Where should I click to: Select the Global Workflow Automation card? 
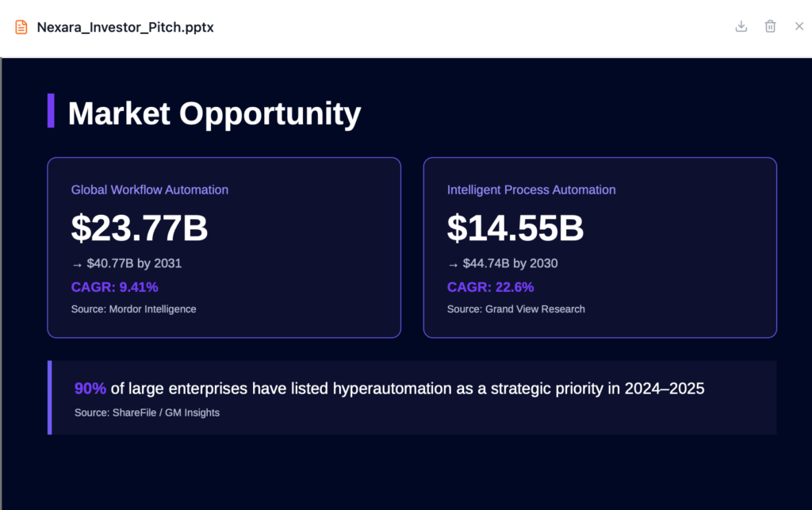point(224,247)
